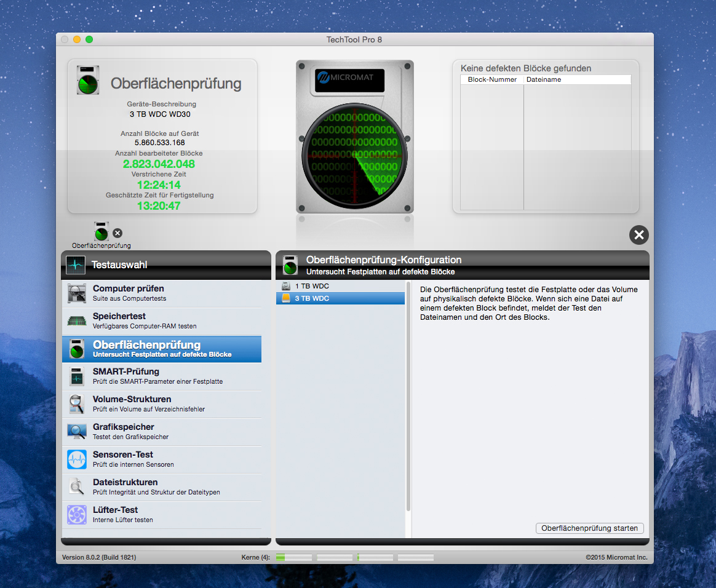Click the Kerne (4): label
Screen dimensions: 716x588
(x=256, y=557)
